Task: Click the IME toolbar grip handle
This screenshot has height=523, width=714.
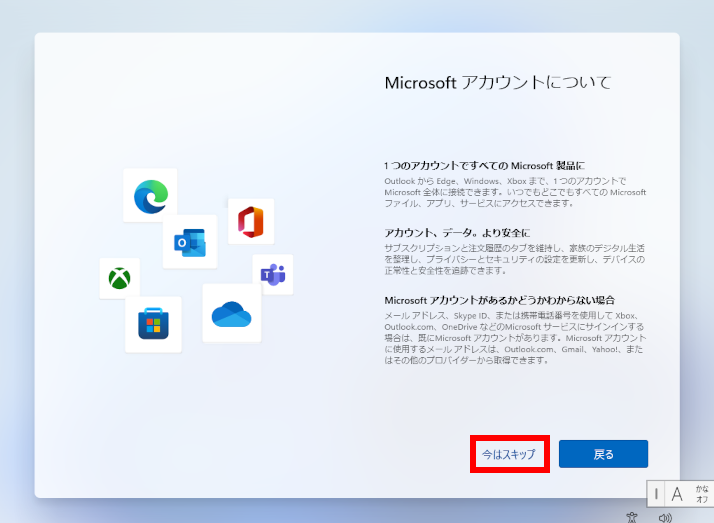Action: pos(656,493)
